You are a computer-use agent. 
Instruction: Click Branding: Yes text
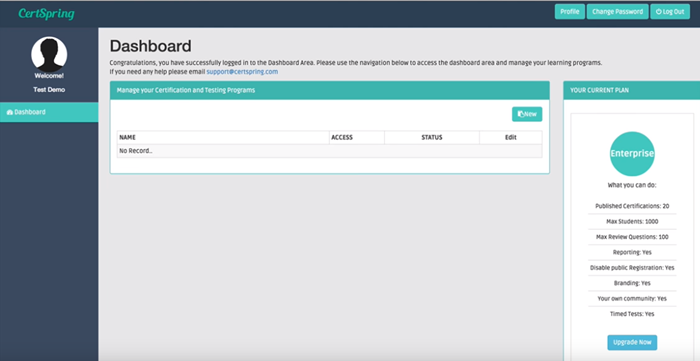[x=632, y=283]
